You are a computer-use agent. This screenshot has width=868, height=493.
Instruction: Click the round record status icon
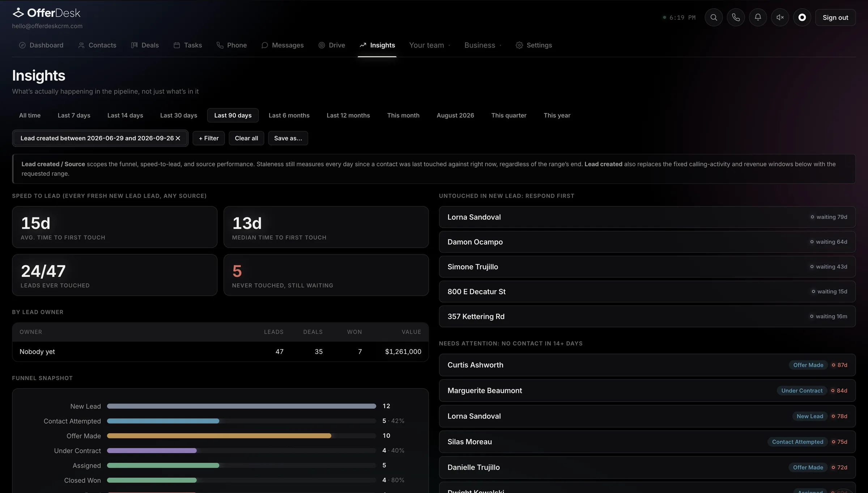coord(802,17)
